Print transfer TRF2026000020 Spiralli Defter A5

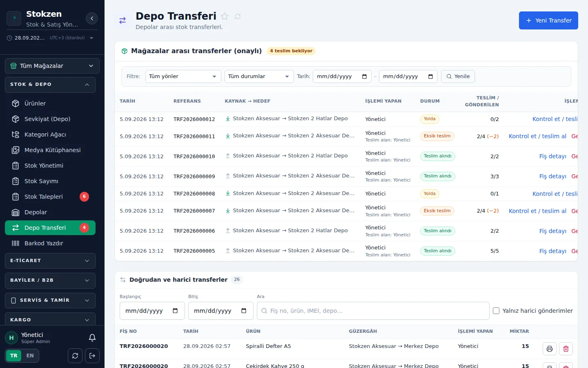point(550,349)
